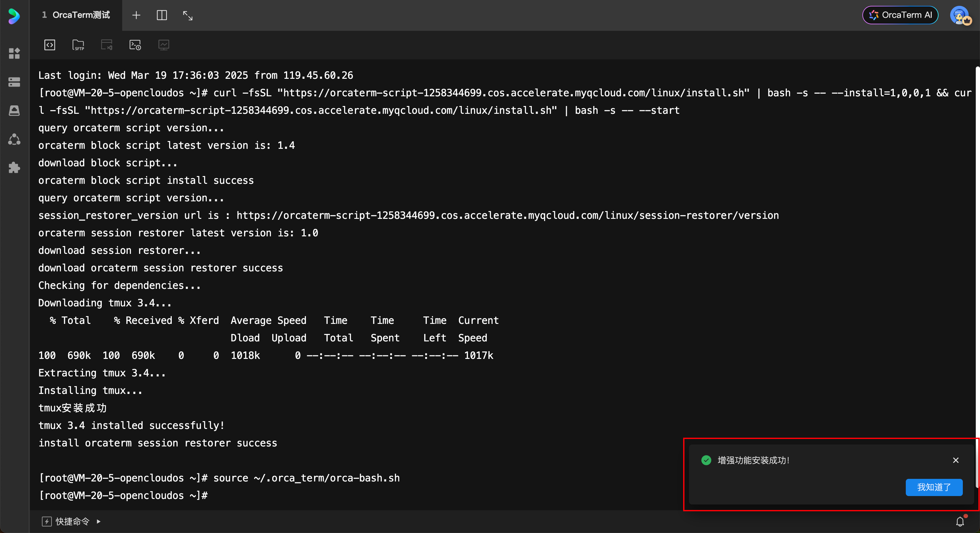Split the terminal pane view
980x533 pixels.
162,15
